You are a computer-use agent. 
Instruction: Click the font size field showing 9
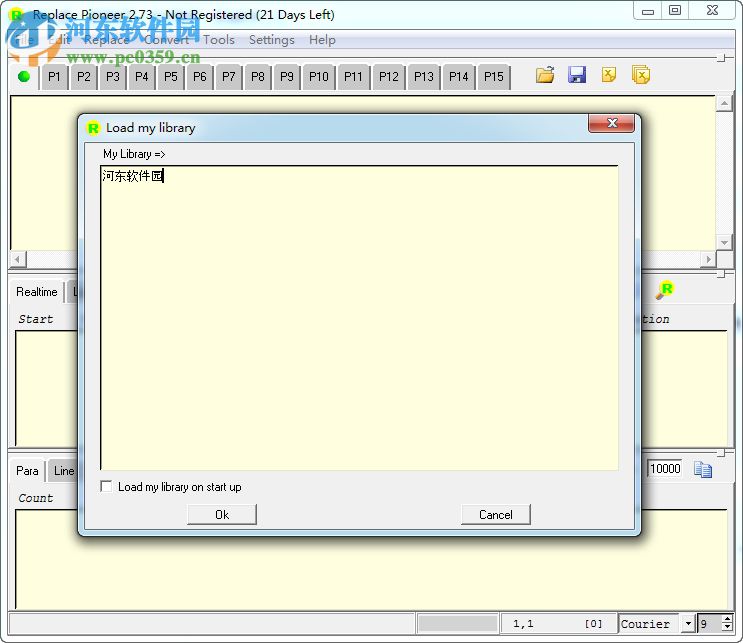click(710, 624)
